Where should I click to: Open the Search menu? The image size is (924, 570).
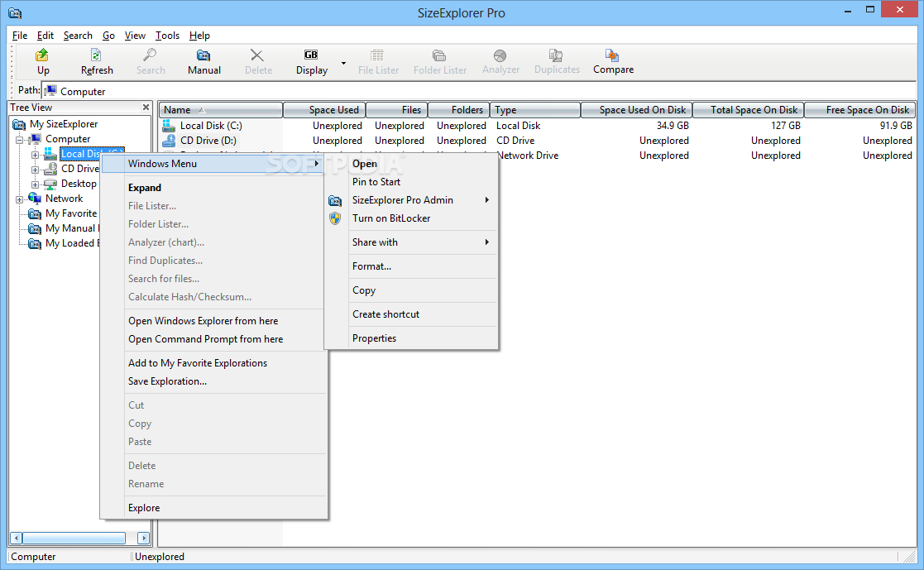point(78,36)
